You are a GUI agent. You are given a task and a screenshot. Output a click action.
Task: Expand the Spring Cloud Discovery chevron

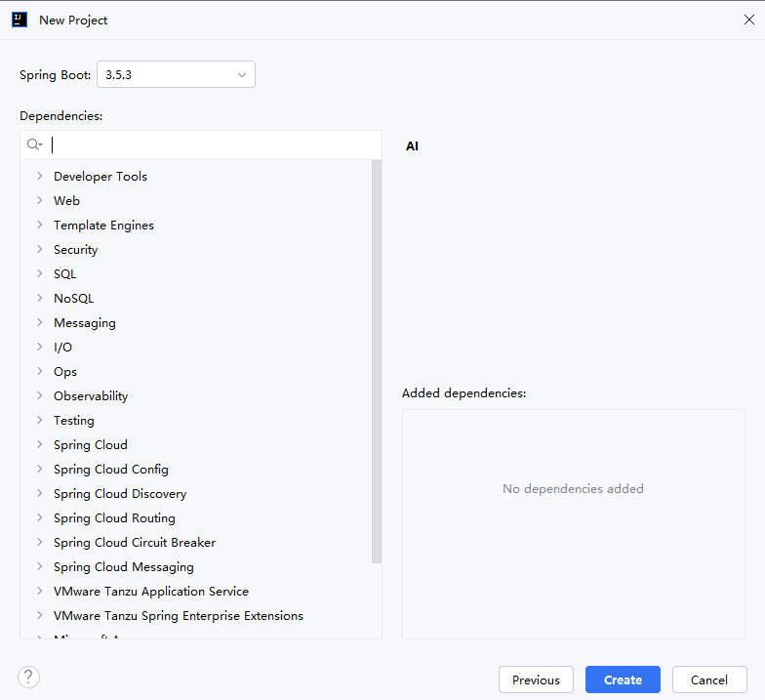point(39,493)
